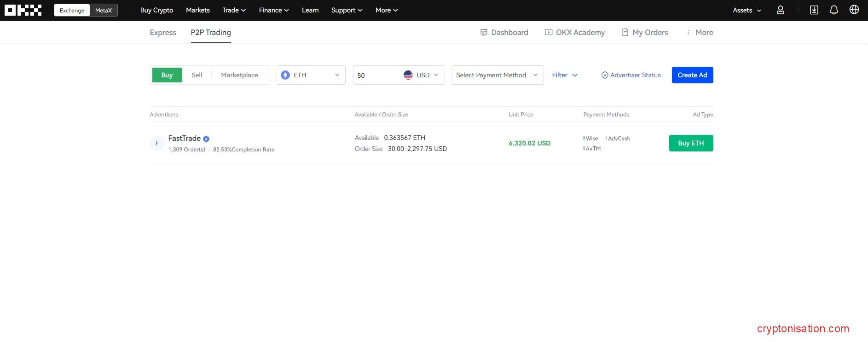Open the language globe icon
This screenshot has width=868, height=342.
[854, 10]
